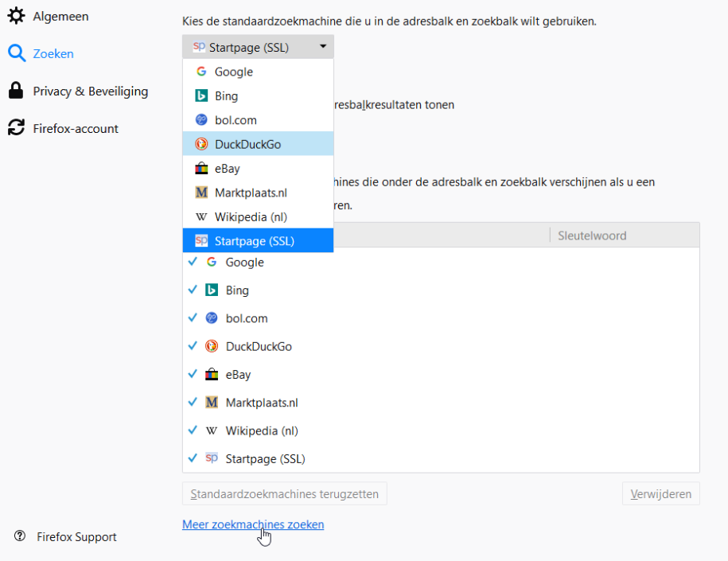Choose DuckDuckGo from the dropdown options
The width and height of the screenshot is (728, 561).
click(x=247, y=144)
